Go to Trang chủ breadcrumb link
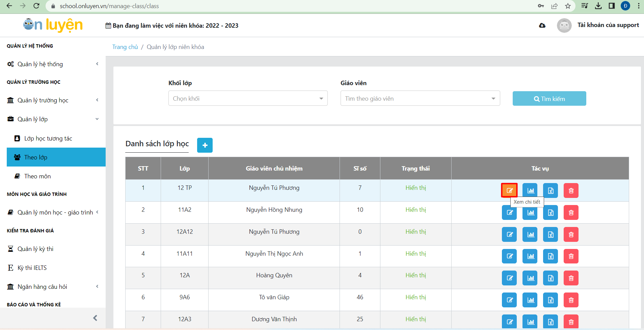 (x=125, y=47)
